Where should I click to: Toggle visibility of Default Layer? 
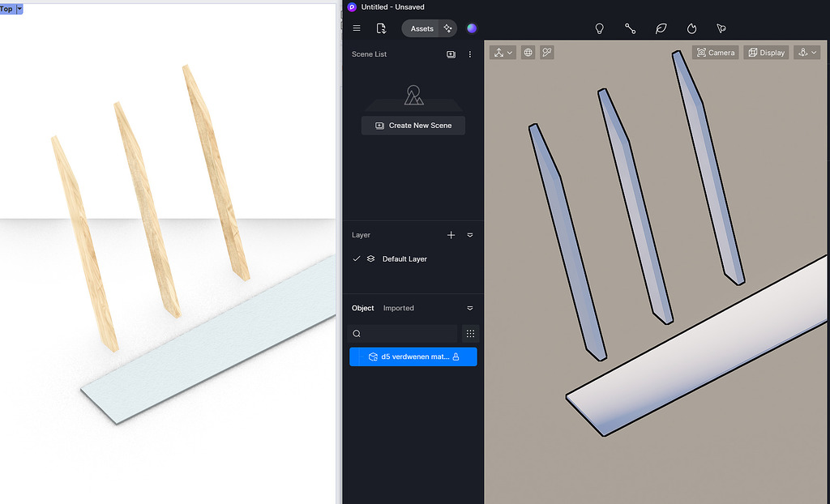[370, 258]
